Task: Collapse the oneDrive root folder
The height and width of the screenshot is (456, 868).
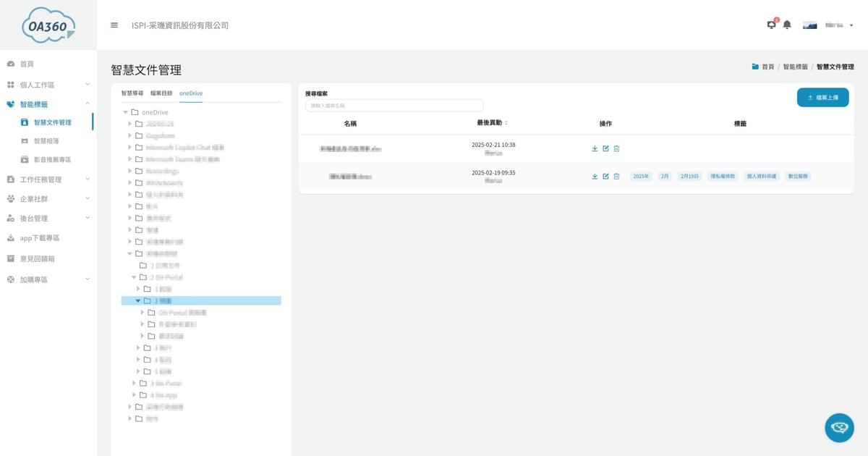Action: coord(125,112)
